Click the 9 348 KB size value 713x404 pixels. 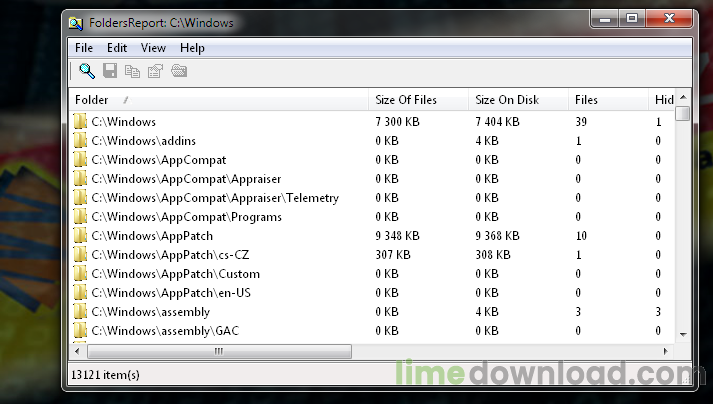point(397,236)
